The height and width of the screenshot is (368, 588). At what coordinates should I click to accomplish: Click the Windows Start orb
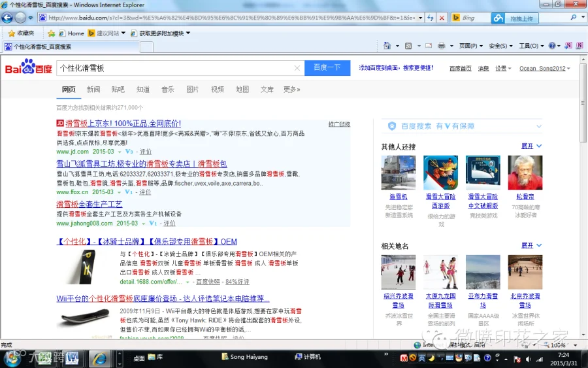12,359
